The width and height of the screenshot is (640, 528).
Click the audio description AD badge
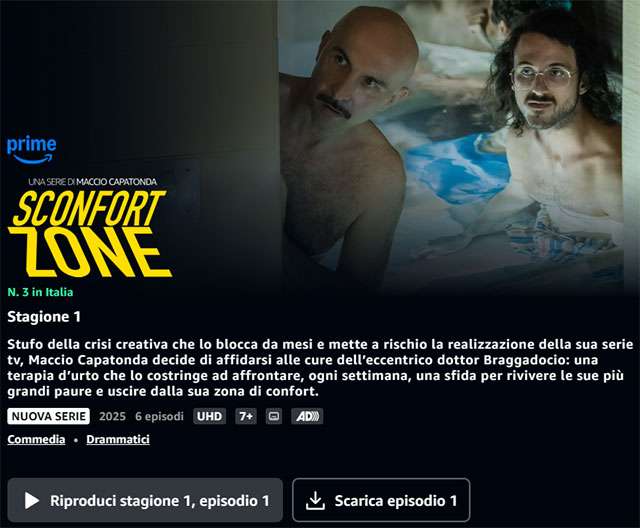[x=307, y=416]
